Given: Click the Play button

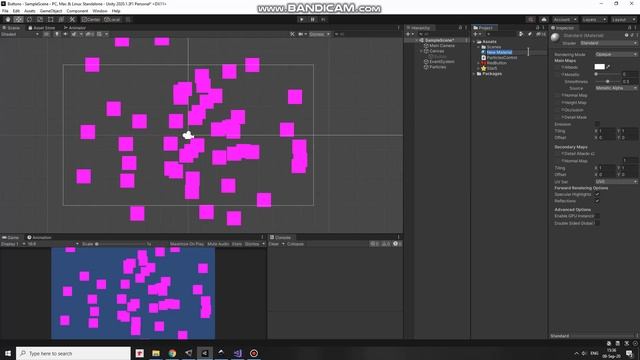Looking at the screenshot, I should [302, 20].
